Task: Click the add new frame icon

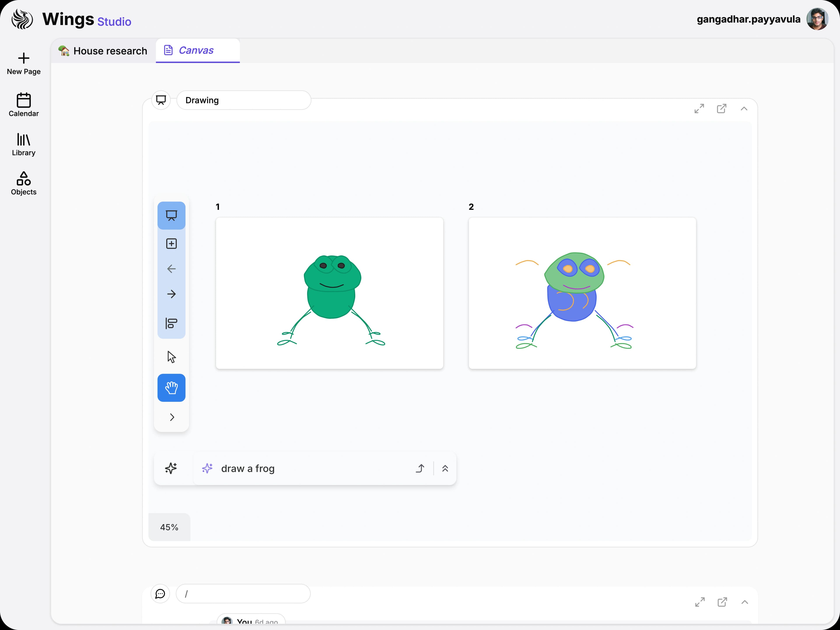Action: coord(171,243)
